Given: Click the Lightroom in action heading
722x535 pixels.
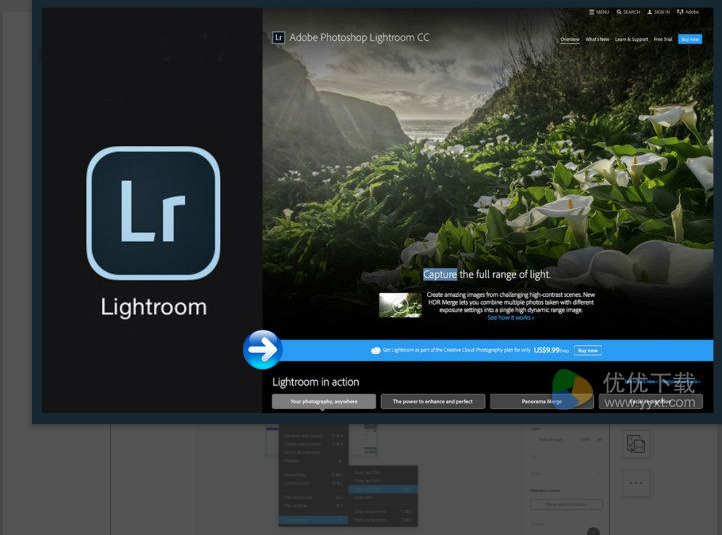Looking at the screenshot, I should [x=315, y=382].
